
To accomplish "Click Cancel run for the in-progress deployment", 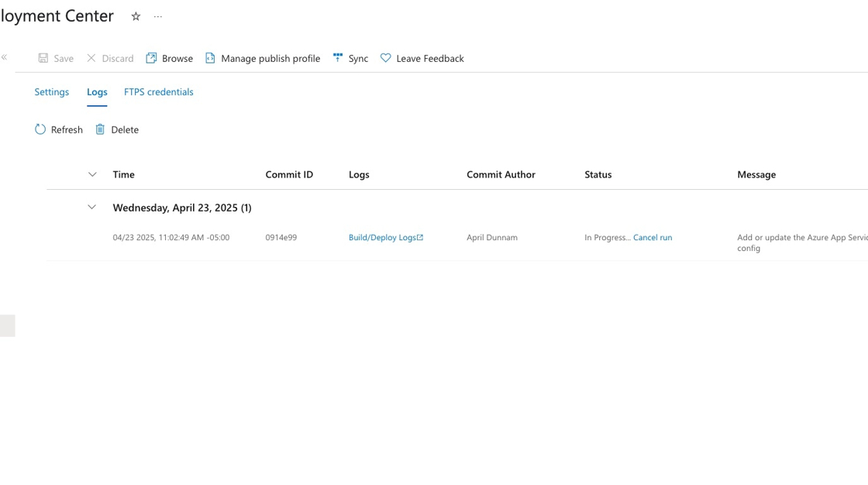I will pyautogui.click(x=652, y=237).
